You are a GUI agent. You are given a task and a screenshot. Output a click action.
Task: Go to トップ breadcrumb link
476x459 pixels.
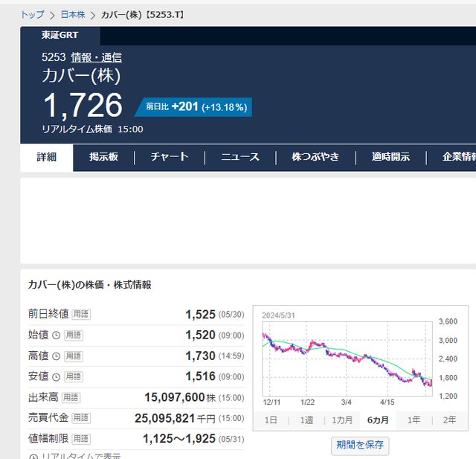pos(33,15)
